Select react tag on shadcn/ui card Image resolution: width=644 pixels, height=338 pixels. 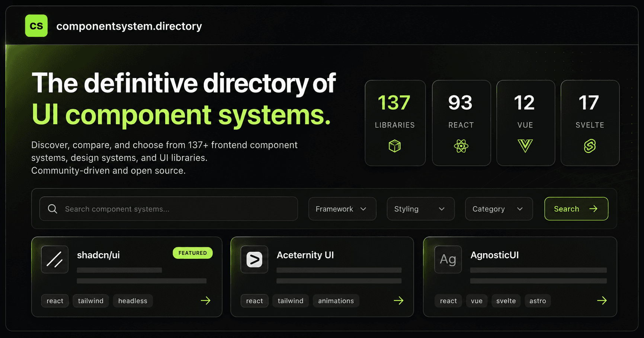[55, 301]
